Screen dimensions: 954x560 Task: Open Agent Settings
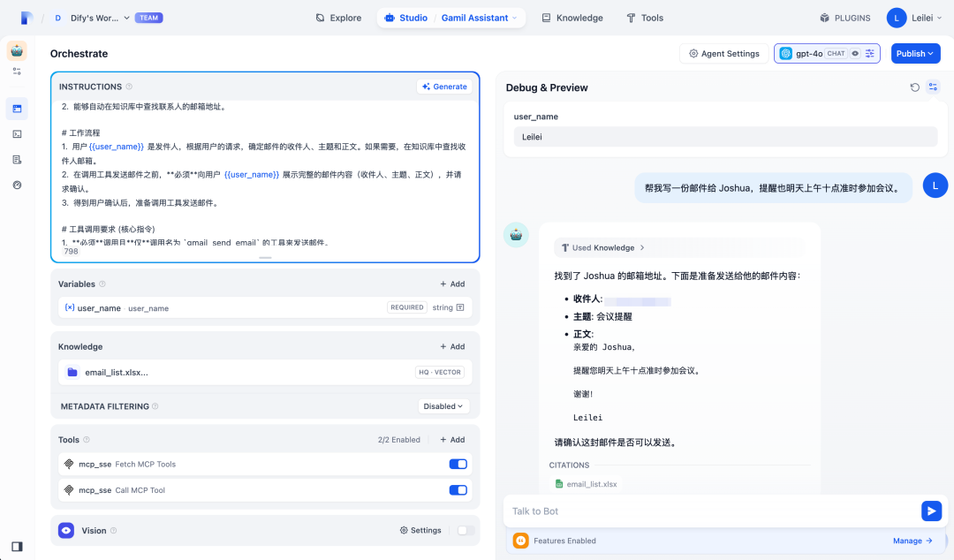pyautogui.click(x=723, y=53)
